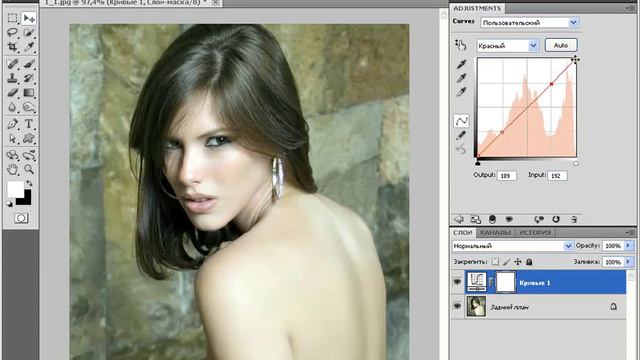
Task: Select the Type tool
Action: pos(29,124)
